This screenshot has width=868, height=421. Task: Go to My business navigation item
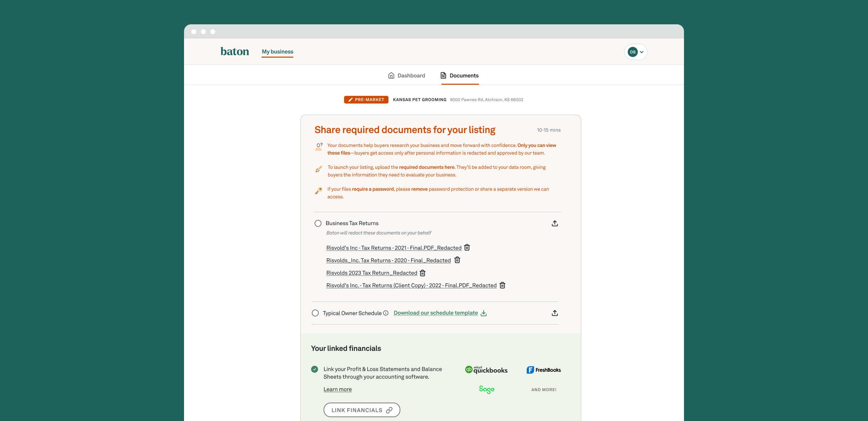pyautogui.click(x=277, y=51)
